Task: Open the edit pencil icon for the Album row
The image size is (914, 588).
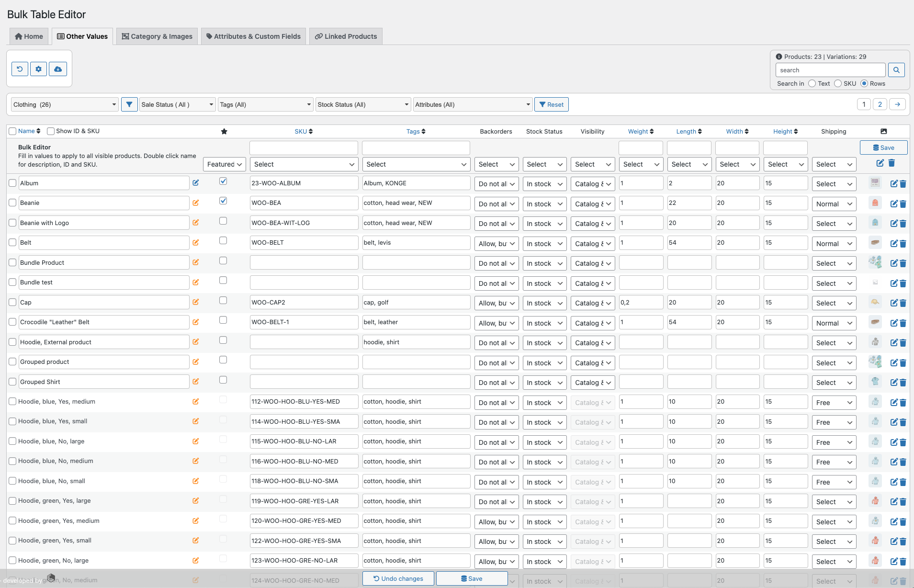Action: pyautogui.click(x=893, y=183)
